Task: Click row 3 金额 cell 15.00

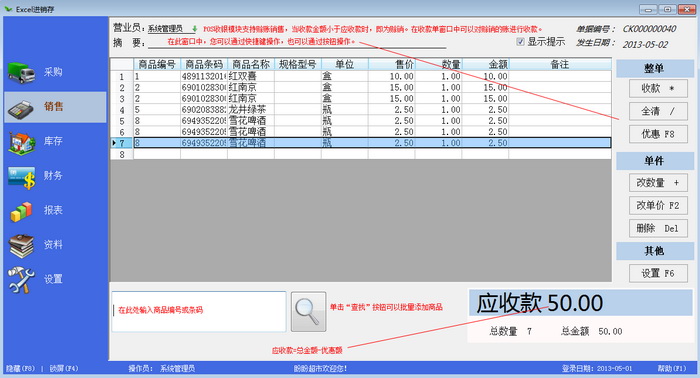Action: coord(485,99)
